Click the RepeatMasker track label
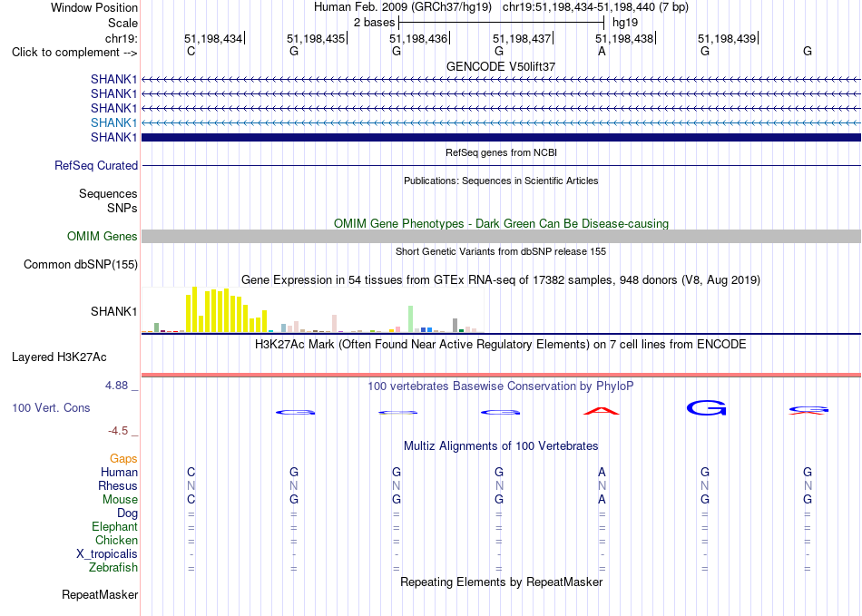This screenshot has height=616, width=862. (100, 594)
